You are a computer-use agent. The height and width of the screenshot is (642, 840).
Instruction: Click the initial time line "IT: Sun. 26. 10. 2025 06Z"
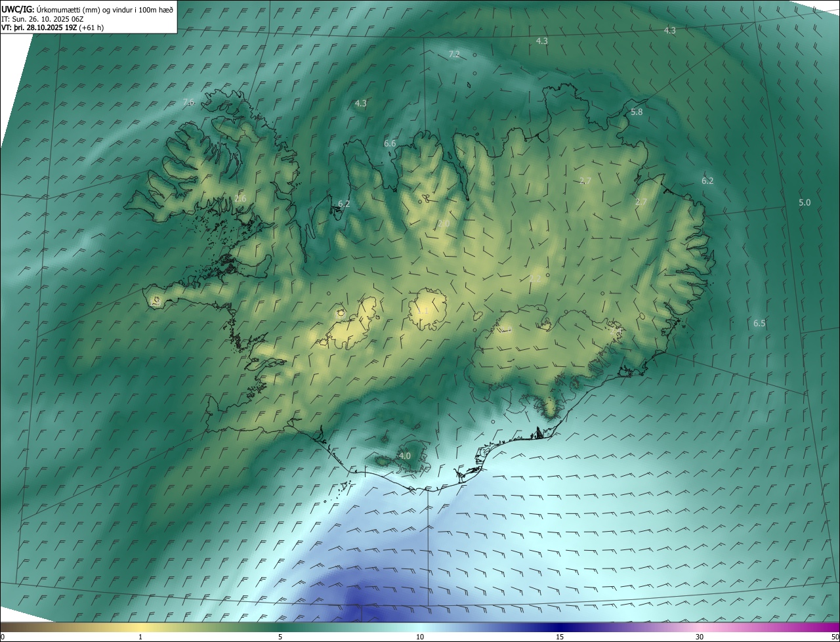(x=43, y=19)
